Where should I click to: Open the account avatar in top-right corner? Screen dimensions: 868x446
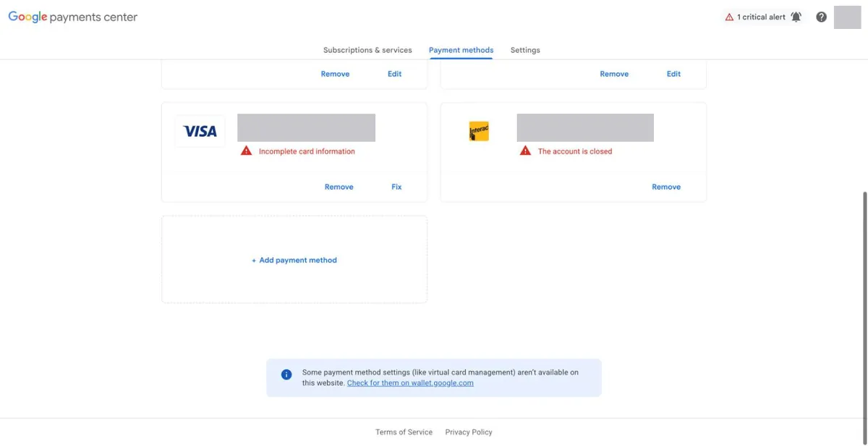pyautogui.click(x=847, y=17)
